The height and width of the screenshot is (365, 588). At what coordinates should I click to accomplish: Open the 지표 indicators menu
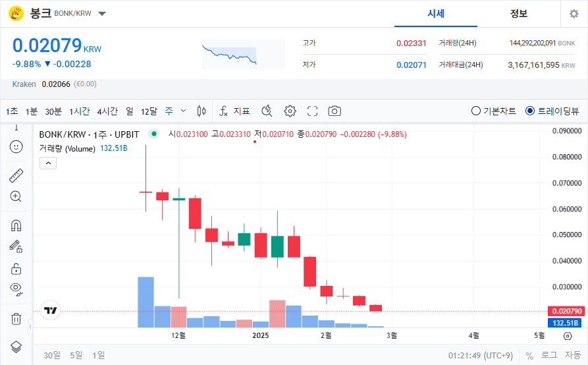click(234, 111)
